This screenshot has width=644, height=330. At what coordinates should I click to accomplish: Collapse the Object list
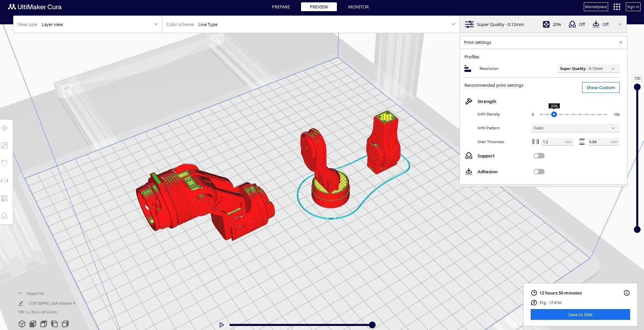pyautogui.click(x=20, y=294)
